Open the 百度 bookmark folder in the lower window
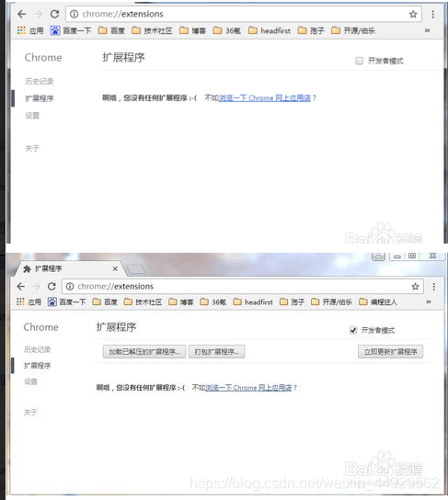The width and height of the screenshot is (448, 500). [x=105, y=301]
